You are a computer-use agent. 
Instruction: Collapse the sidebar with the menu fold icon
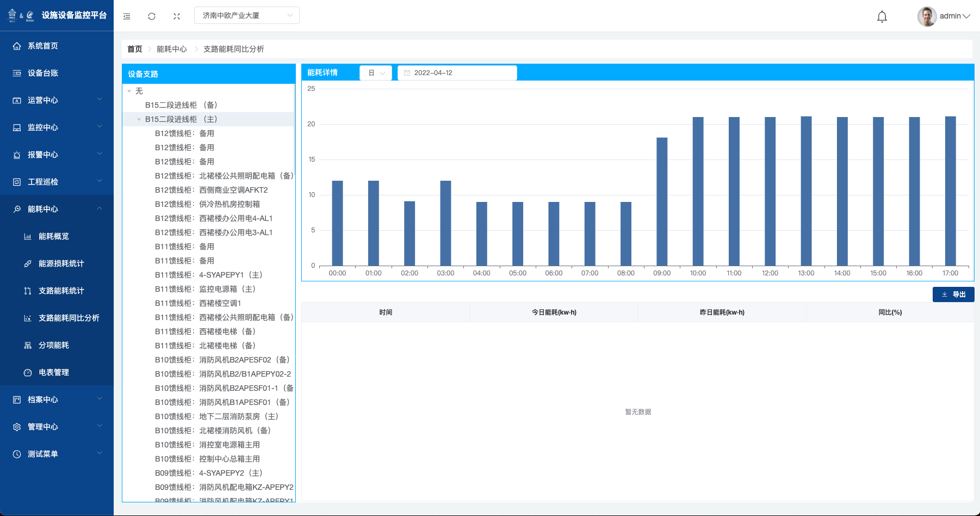pyautogui.click(x=127, y=16)
